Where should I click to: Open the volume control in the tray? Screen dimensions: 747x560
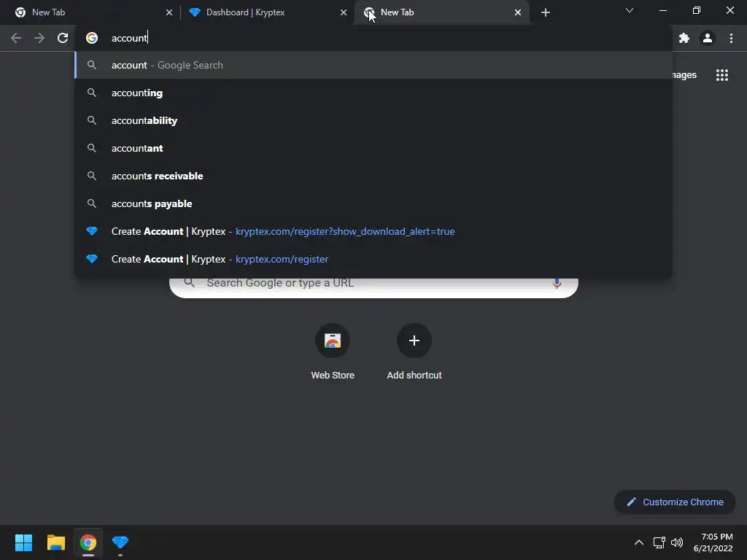pyautogui.click(x=677, y=542)
